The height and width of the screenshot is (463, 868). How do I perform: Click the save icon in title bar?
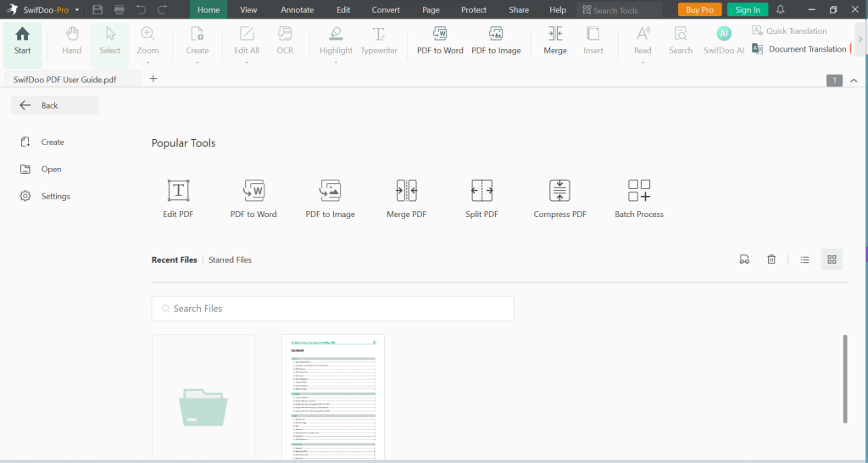coord(97,9)
